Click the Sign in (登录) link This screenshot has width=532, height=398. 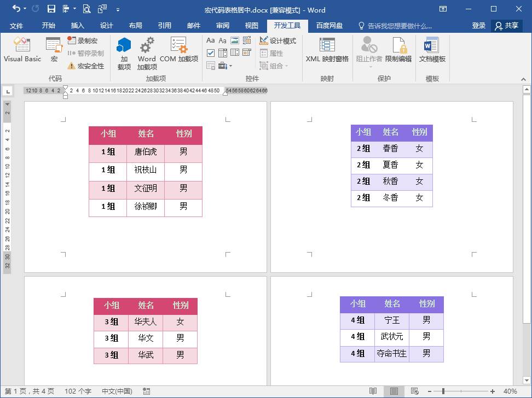coord(478,26)
